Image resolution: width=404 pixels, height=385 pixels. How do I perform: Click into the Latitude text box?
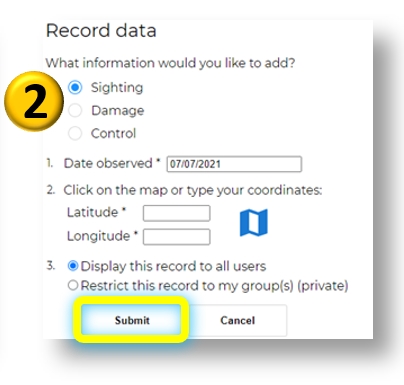(x=176, y=213)
